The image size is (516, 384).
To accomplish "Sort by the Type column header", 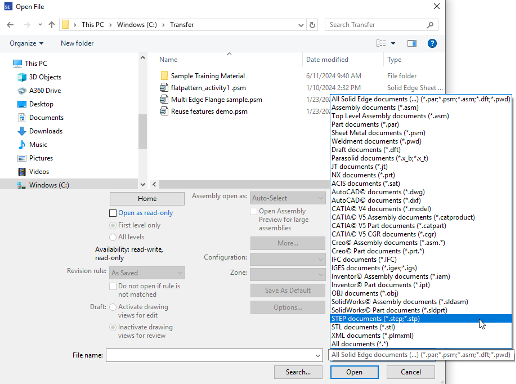I will pyautogui.click(x=394, y=60).
